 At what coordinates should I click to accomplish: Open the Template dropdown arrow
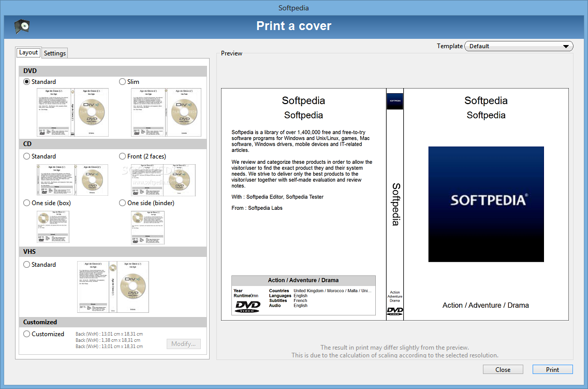click(566, 47)
